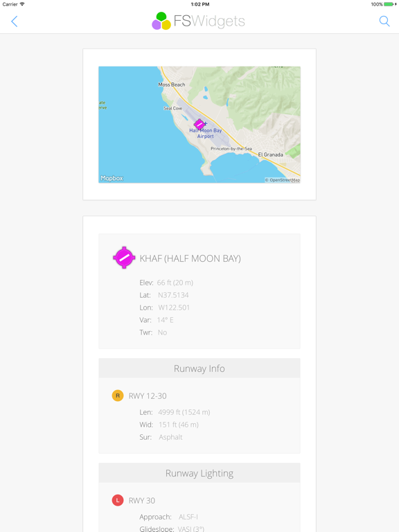
Task: Tap the RWY 12-30 entry
Action: (x=148, y=396)
